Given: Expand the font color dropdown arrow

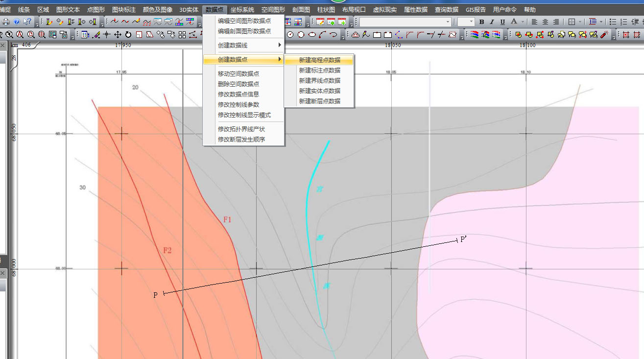Looking at the screenshot, I should pos(523,22).
